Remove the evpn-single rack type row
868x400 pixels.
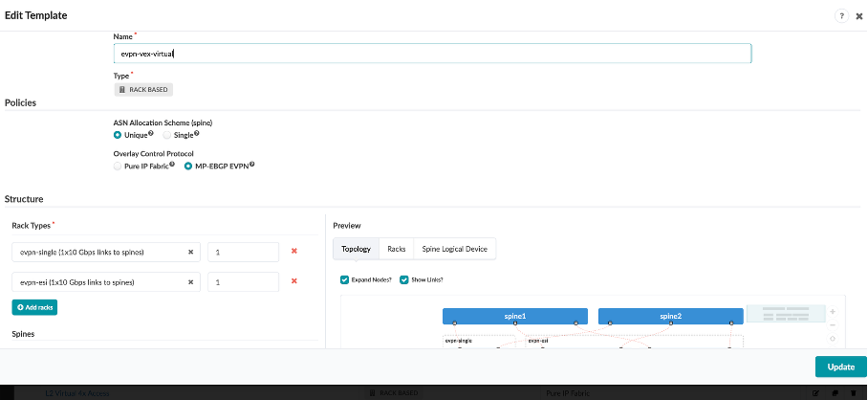click(294, 252)
